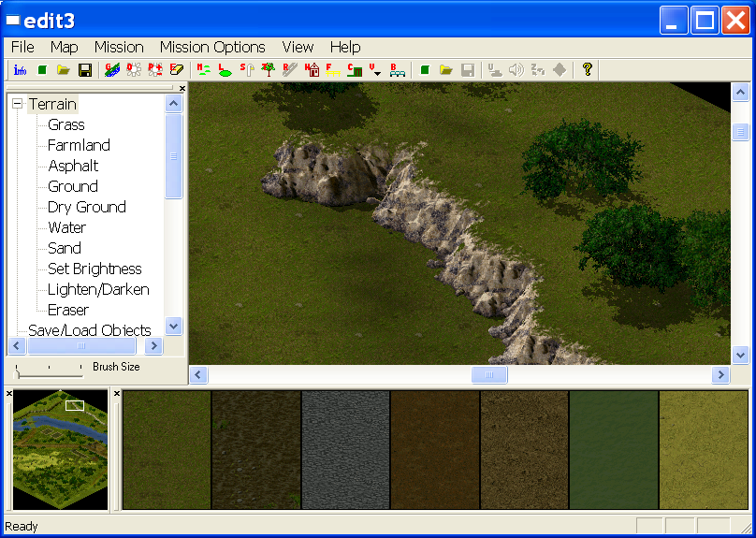Save map with black floppy disk icon
The width and height of the screenshot is (756, 538).
(85, 70)
